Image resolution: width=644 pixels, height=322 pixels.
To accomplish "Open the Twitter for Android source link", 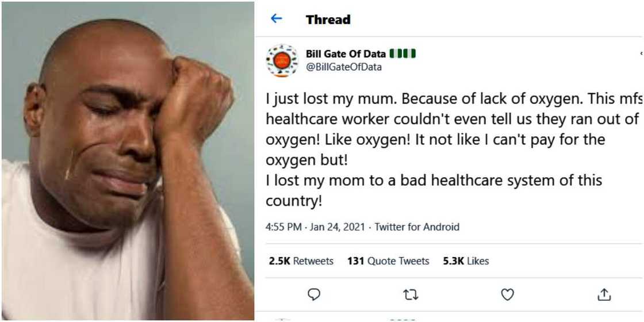I will pyautogui.click(x=417, y=227).
